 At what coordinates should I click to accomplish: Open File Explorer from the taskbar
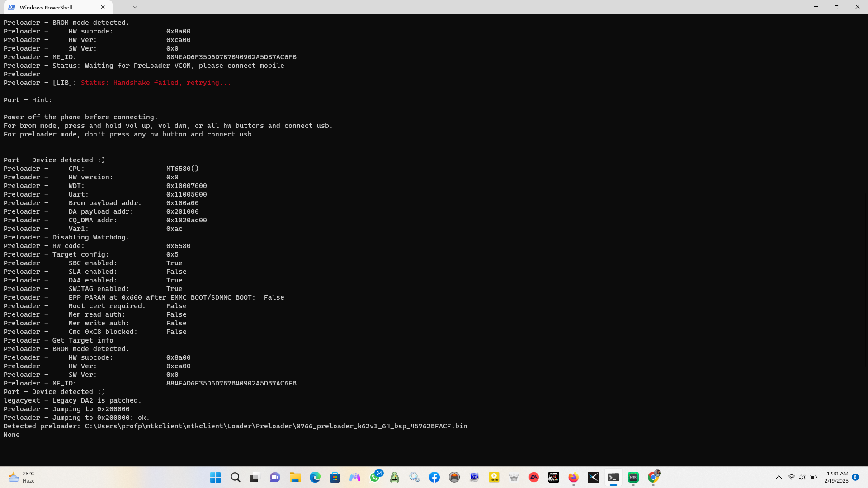[x=295, y=477]
